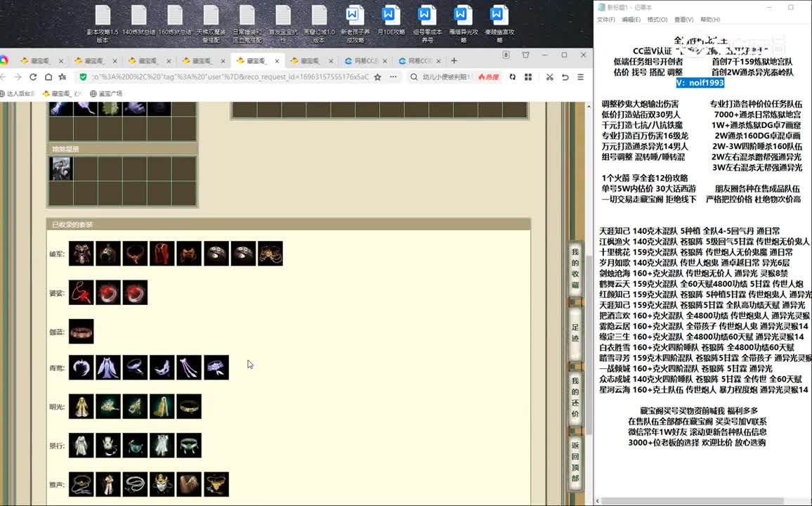Open Notepad's 帮助(H) menu
The height and width of the screenshot is (506, 812).
(x=710, y=20)
